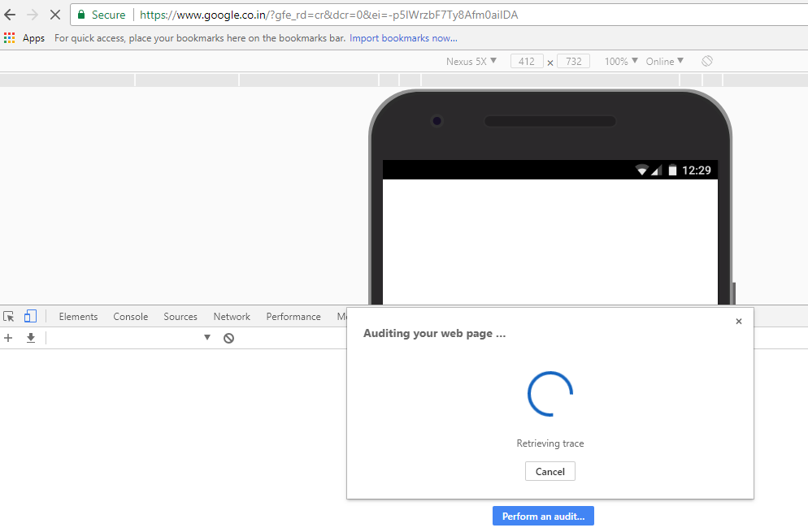
Task: Cancel the running audit
Action: click(x=550, y=471)
